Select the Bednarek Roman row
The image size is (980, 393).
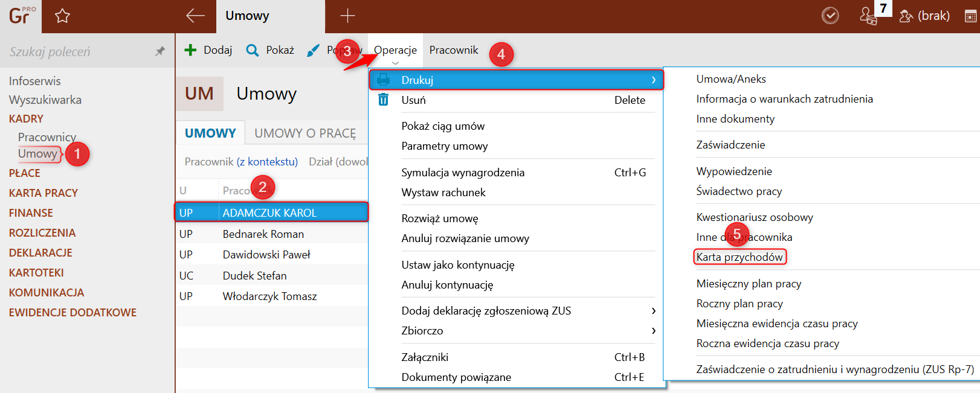pos(272,234)
